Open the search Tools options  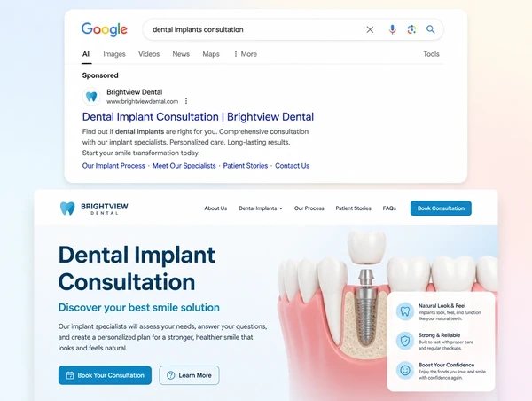point(431,54)
